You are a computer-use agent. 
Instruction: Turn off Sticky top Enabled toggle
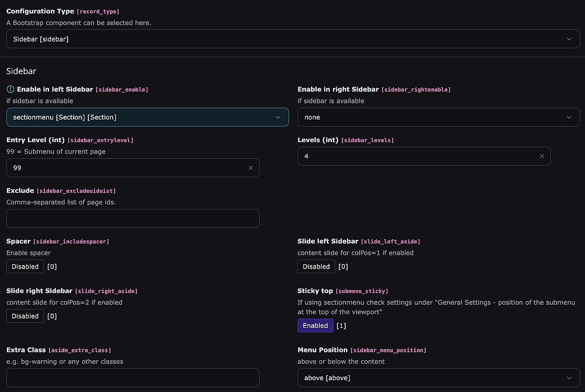point(315,326)
